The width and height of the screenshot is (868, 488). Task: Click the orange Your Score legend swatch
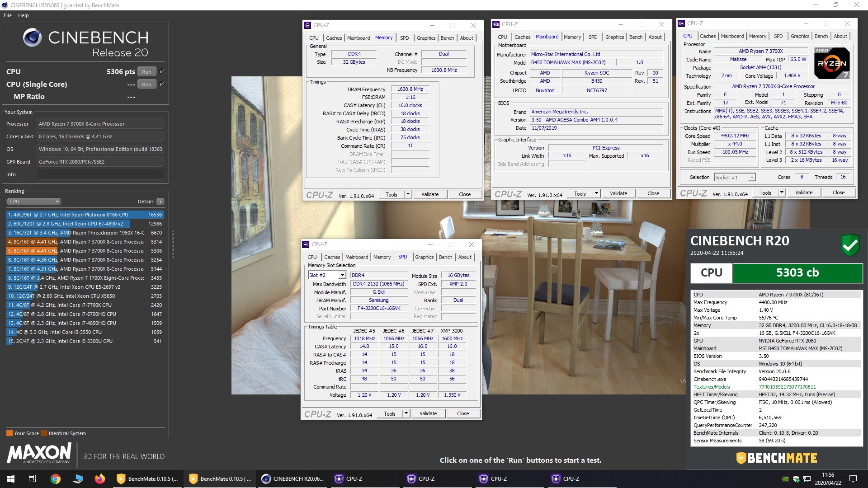coord(9,433)
